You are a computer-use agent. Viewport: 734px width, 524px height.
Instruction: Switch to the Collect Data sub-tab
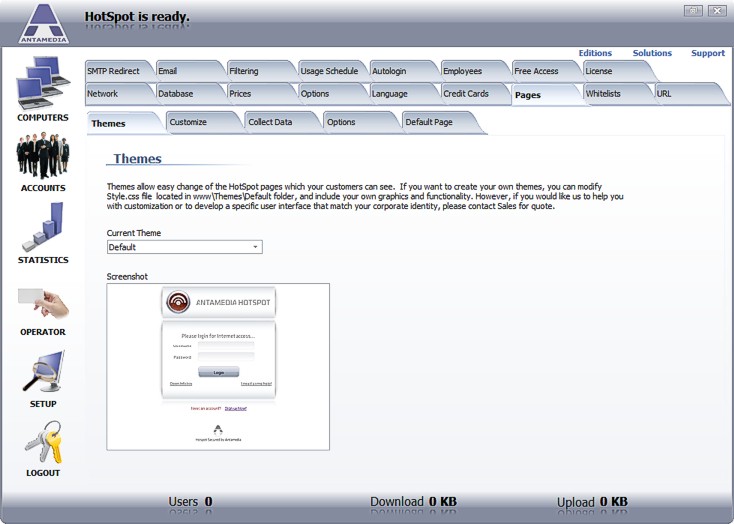coord(280,122)
